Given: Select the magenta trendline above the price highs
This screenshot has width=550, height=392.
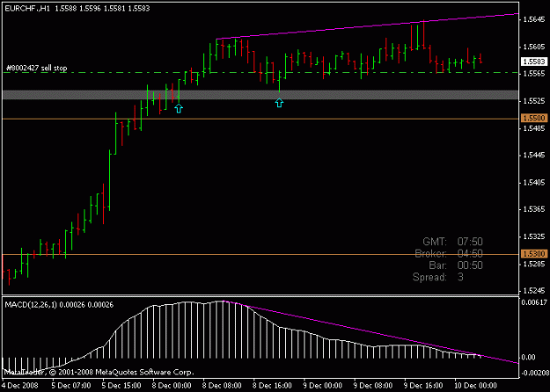Looking at the screenshot, I should click(367, 26).
